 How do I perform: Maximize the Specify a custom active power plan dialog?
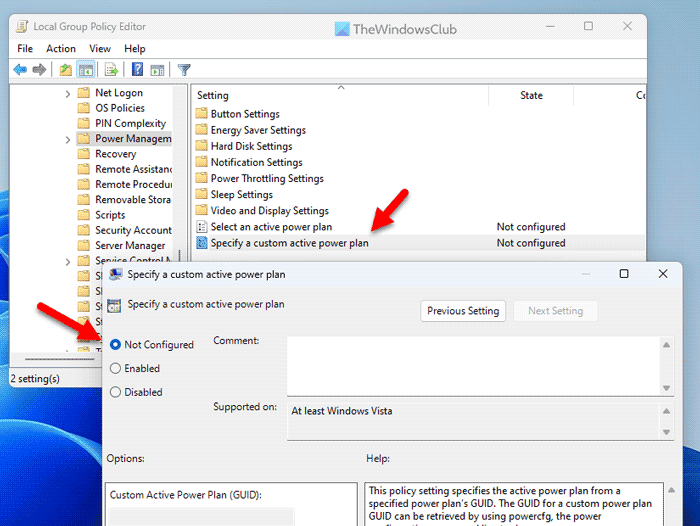(x=624, y=273)
